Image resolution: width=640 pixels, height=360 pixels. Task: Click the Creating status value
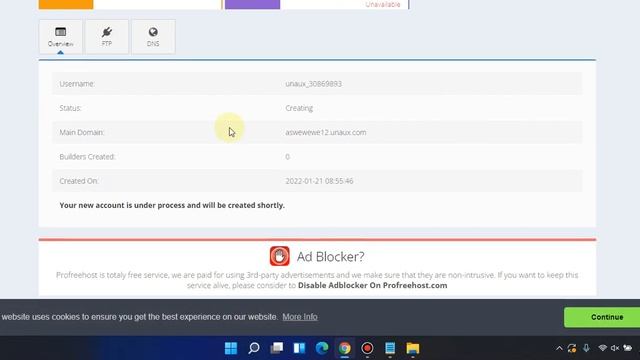click(x=299, y=108)
